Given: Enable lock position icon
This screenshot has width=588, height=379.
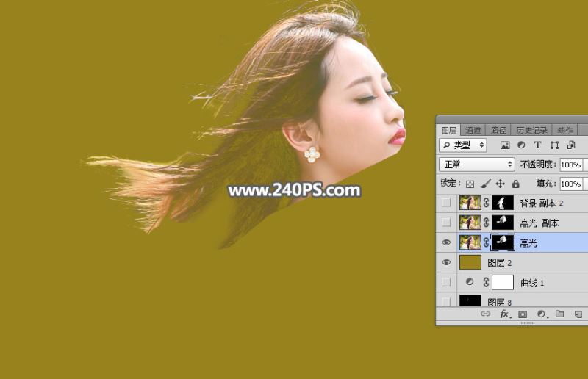Looking at the screenshot, I should coord(501,184).
